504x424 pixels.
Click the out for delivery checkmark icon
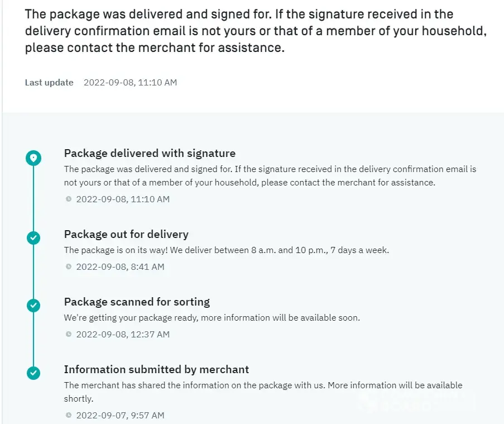(x=33, y=238)
